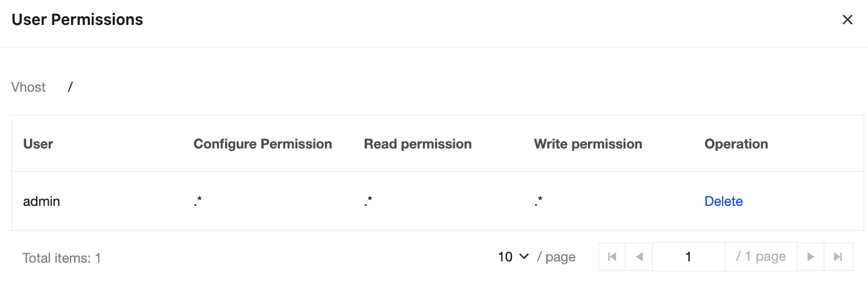Click admin's Write permission value
The image size is (868, 282).
tap(539, 202)
